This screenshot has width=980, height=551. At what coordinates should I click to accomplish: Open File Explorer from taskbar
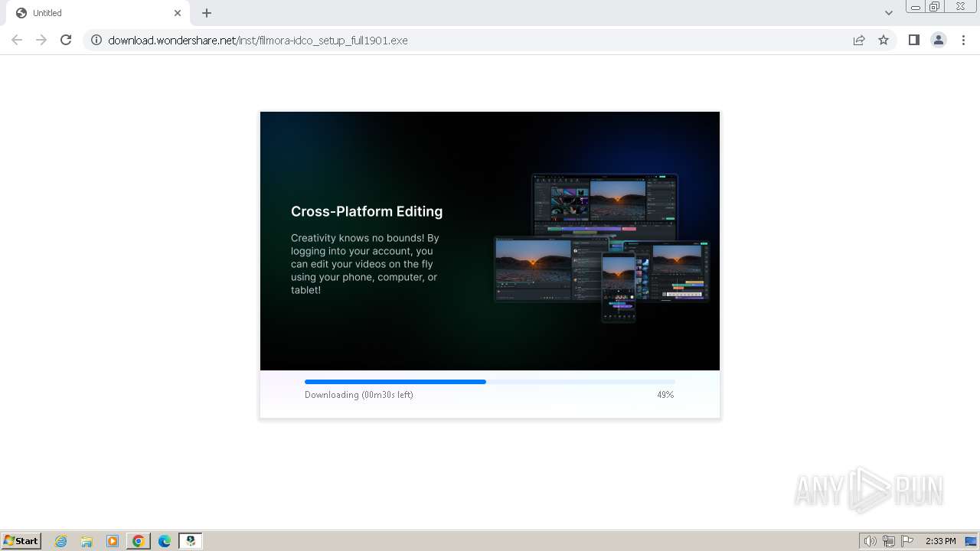click(87, 541)
